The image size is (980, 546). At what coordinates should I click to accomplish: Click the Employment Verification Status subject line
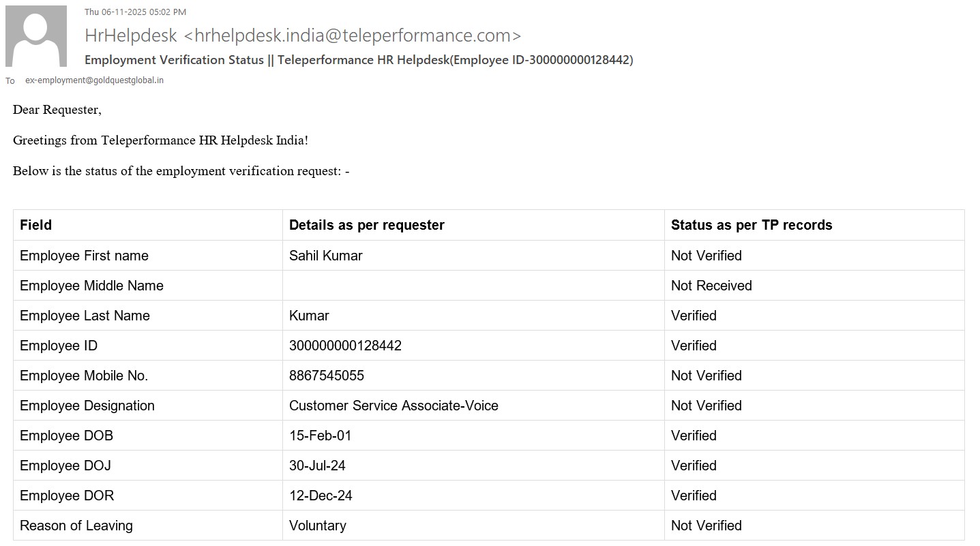tap(359, 60)
